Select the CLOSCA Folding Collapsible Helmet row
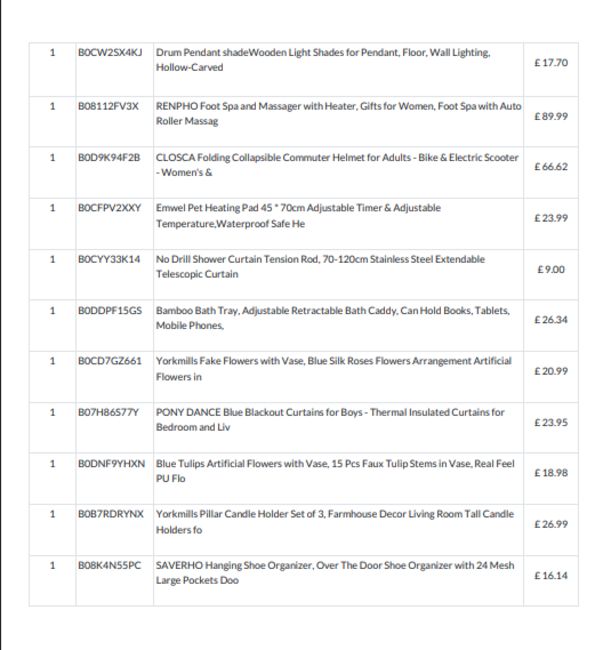Viewport: 595px width, 650px height. coord(304,172)
